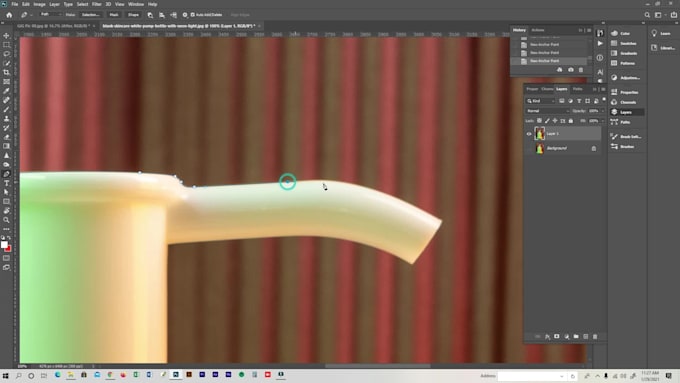
Task: Open the Gradients panel button
Action: click(x=624, y=53)
